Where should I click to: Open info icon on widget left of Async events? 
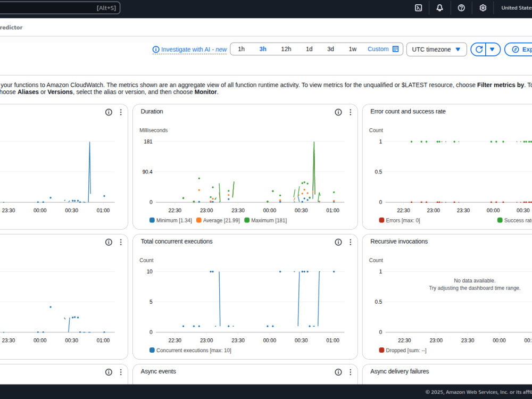tap(109, 372)
